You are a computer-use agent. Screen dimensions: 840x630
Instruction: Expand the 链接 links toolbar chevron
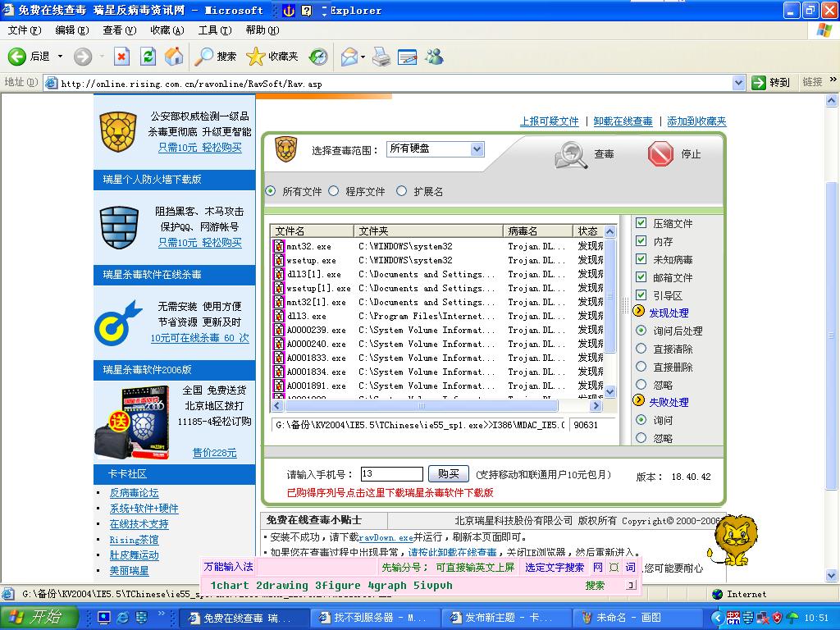(833, 80)
